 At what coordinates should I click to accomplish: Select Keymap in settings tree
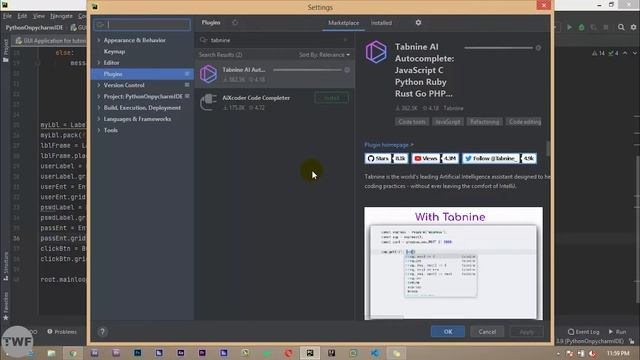[114, 51]
